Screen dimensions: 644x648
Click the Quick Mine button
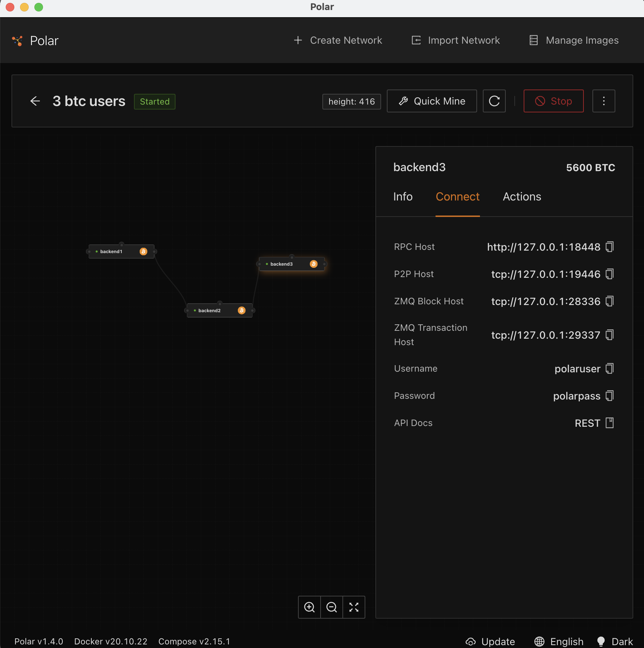[x=432, y=101]
